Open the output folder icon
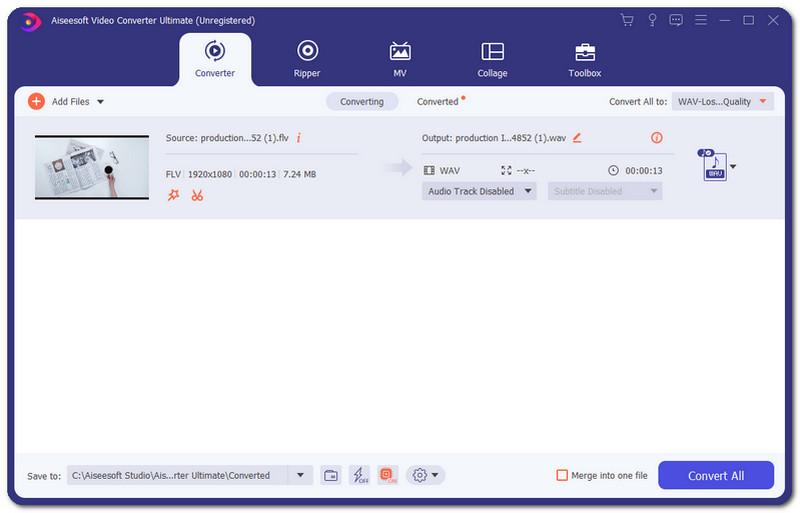Image resolution: width=800 pixels, height=513 pixels. (x=331, y=475)
